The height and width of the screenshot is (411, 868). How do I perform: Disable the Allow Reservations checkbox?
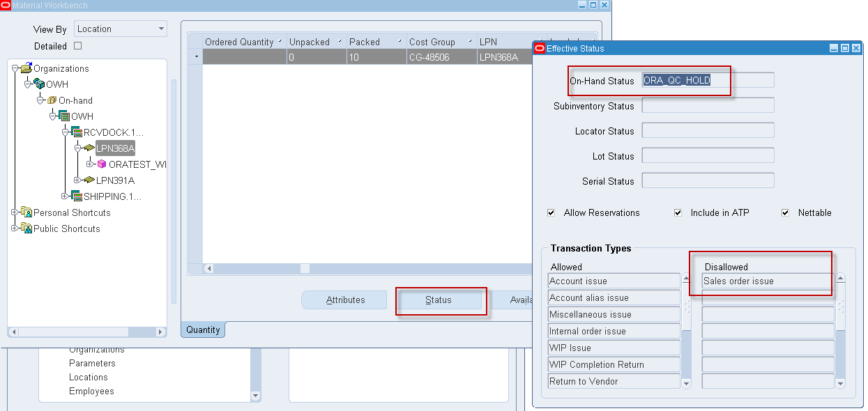(551, 212)
